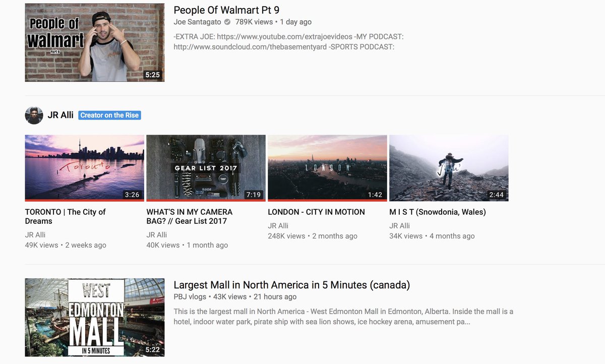The width and height of the screenshot is (605, 364).
Task: Open 'M I S T (Snowdonia, Wales)' title
Action: click(438, 212)
